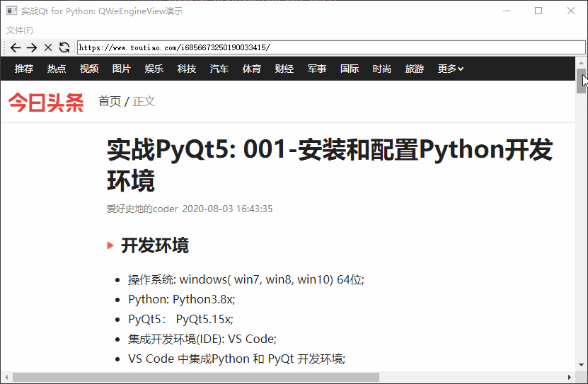Select the 推荐 navigation tab
Screen dimensions: 588x384
pyautogui.click(x=24, y=69)
